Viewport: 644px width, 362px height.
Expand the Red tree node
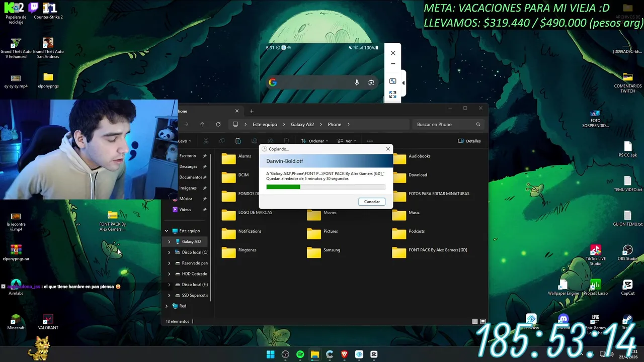(x=167, y=306)
